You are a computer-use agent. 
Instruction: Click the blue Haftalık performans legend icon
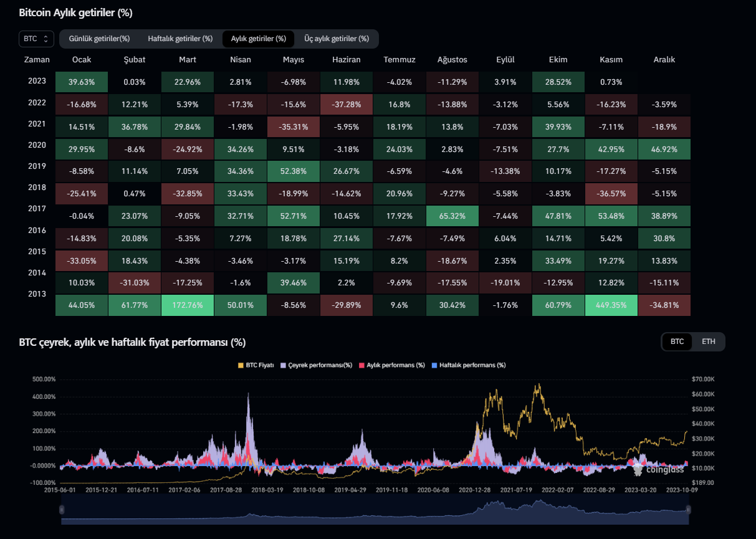tap(434, 365)
